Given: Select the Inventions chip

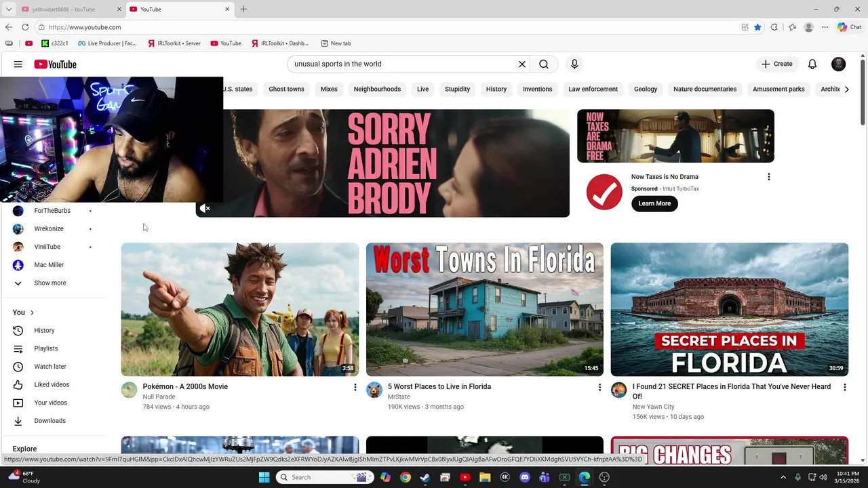Looking at the screenshot, I should click(x=538, y=89).
